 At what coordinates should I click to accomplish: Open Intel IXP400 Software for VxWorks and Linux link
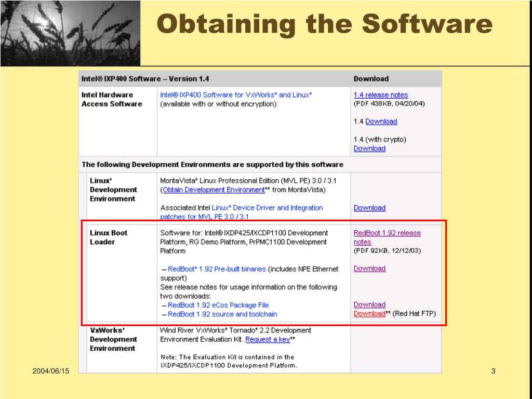point(236,95)
